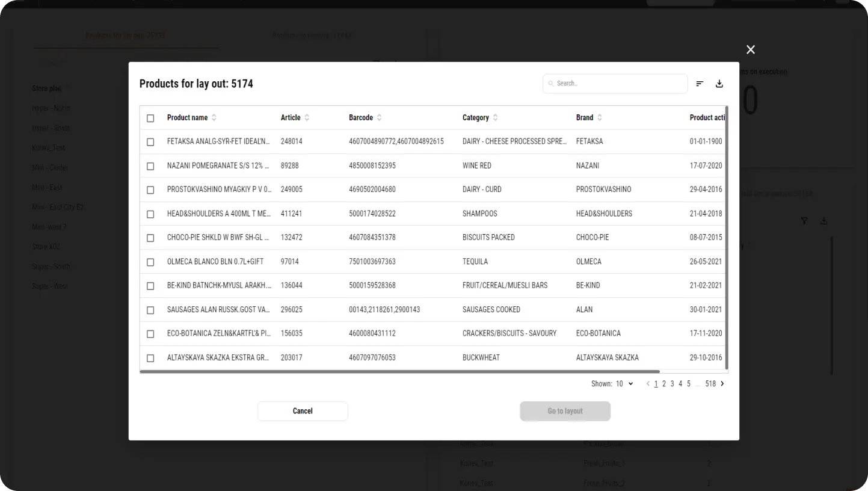This screenshot has width=868, height=491.
Task: Click the Go to layout button
Action: [565, 411]
